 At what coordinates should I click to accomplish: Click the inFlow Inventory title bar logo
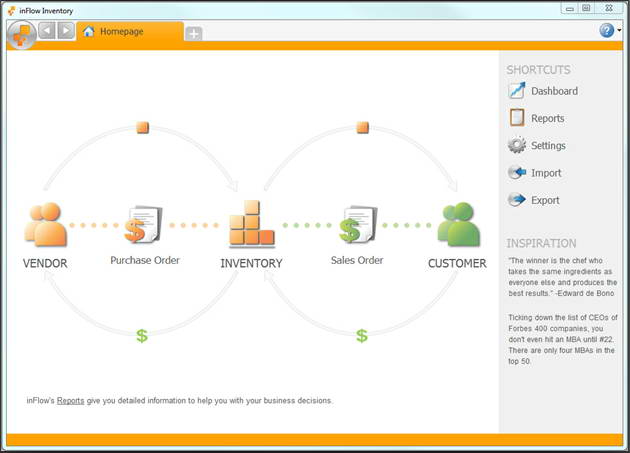[12, 11]
